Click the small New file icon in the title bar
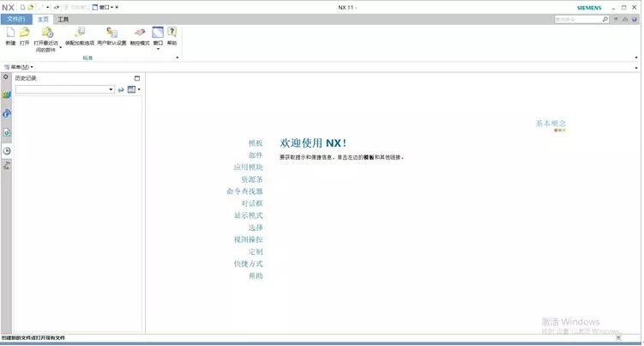This screenshot has width=644, height=346. coord(22,8)
